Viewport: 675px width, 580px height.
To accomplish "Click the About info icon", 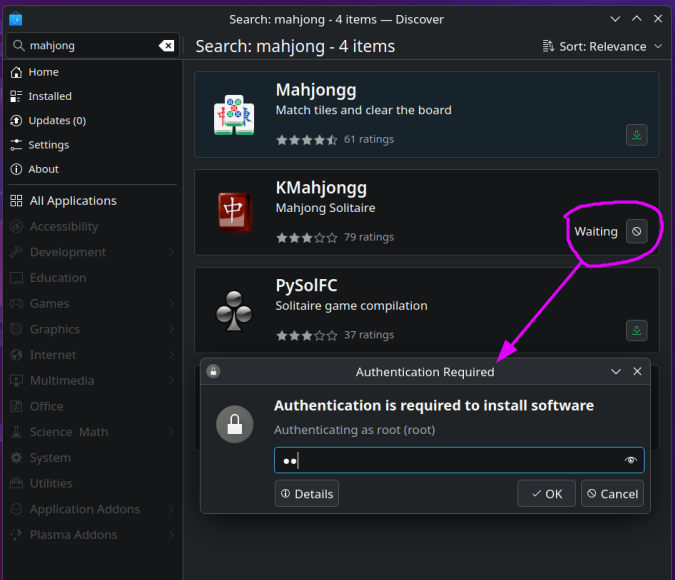I will click(x=16, y=169).
